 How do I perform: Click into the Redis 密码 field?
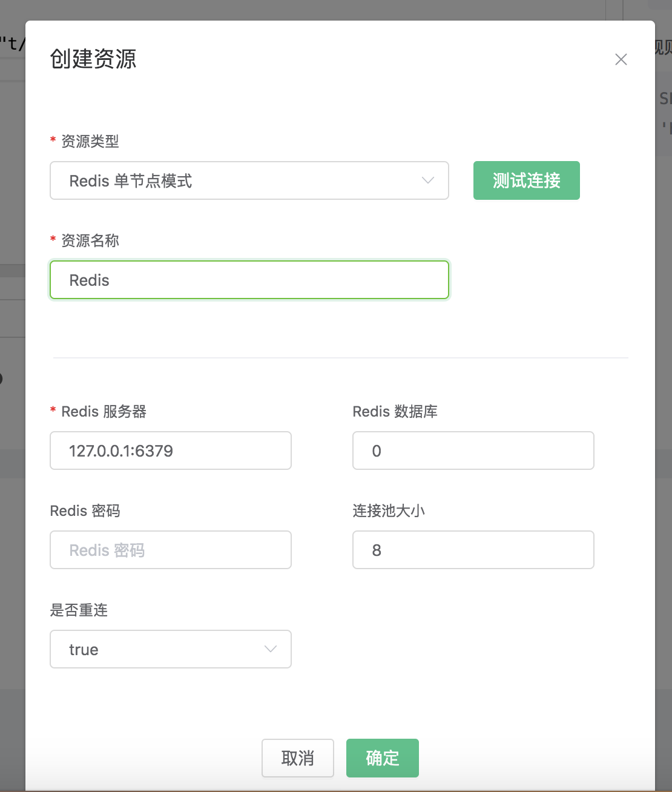pyautogui.click(x=170, y=550)
